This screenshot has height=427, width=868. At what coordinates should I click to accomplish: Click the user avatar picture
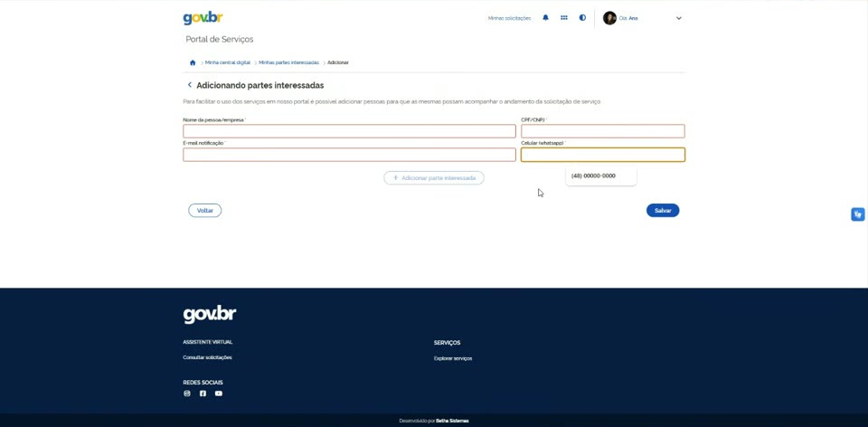609,18
